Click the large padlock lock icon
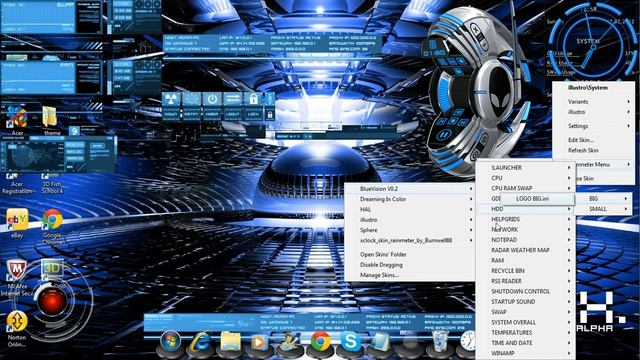Viewport: 640px width, 360px height. point(253,99)
